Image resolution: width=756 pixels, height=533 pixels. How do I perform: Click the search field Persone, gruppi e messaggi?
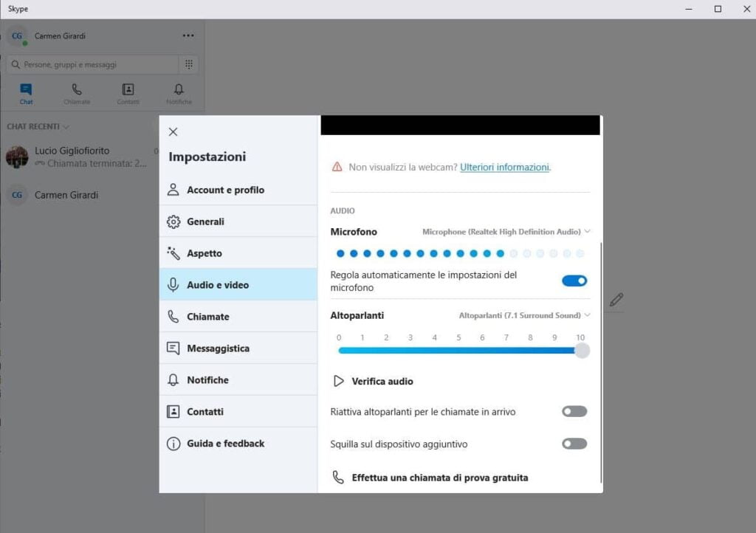point(92,64)
